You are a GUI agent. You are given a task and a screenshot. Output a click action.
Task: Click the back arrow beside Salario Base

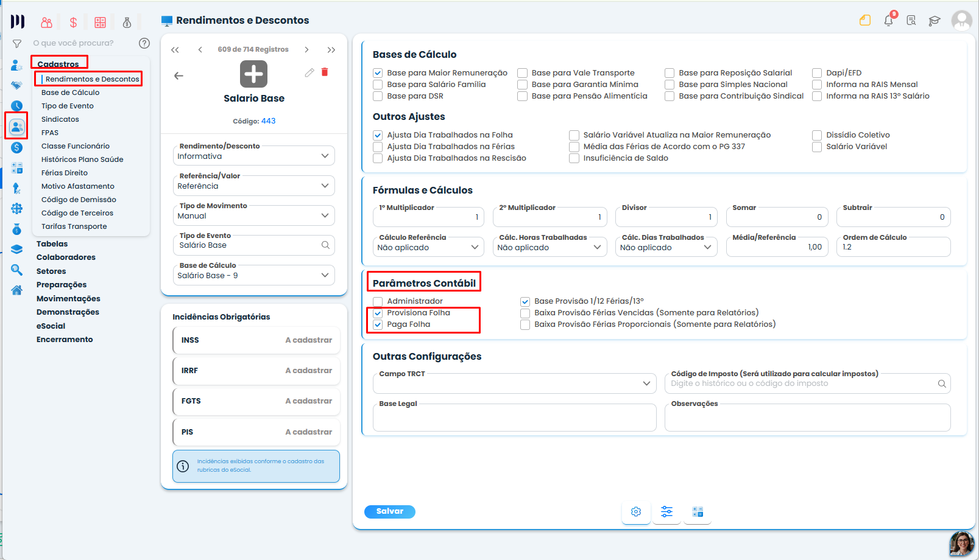[178, 76]
